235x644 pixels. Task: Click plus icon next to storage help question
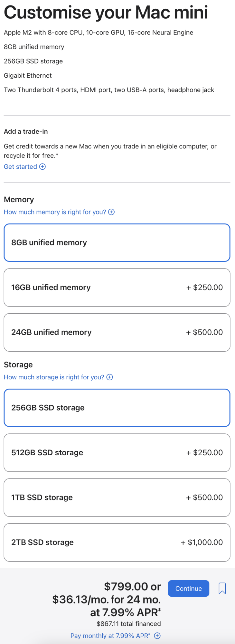coord(110,377)
